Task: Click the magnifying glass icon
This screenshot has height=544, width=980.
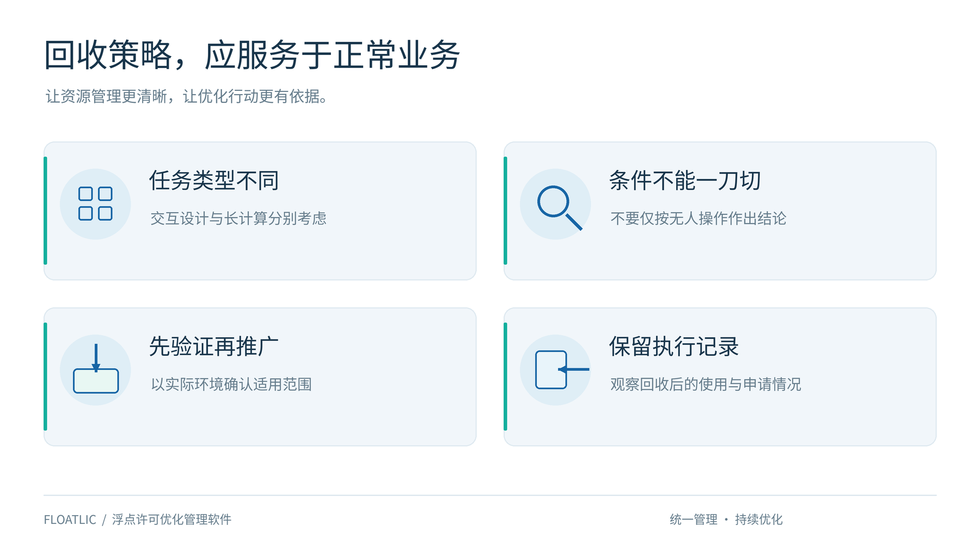Action: [559, 208]
